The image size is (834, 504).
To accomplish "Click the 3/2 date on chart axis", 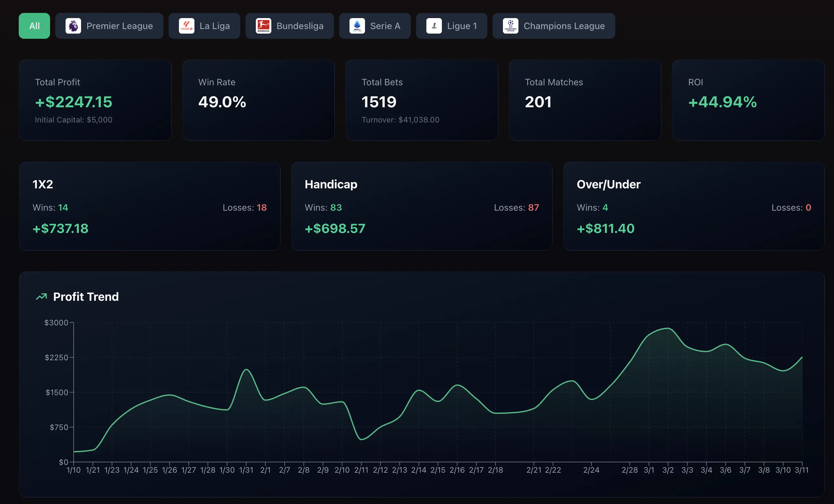I will [668, 470].
